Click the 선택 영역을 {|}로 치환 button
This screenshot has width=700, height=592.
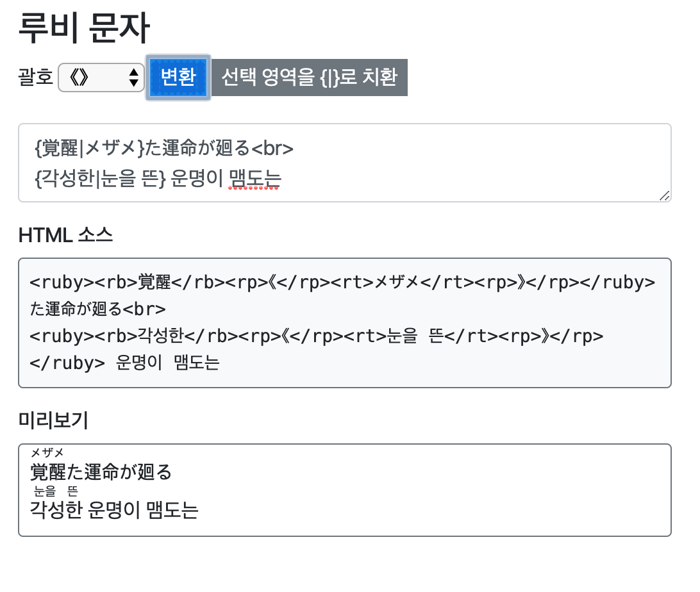tap(309, 78)
